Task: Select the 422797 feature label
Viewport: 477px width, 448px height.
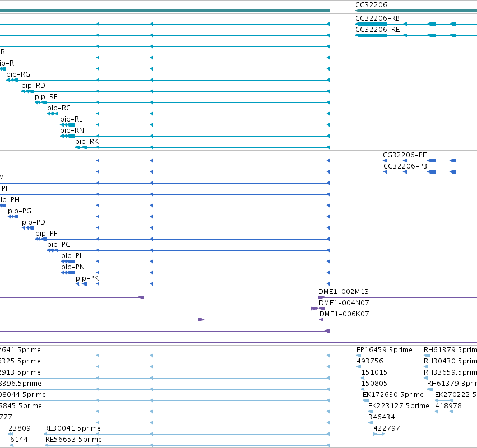Action: 387,428
